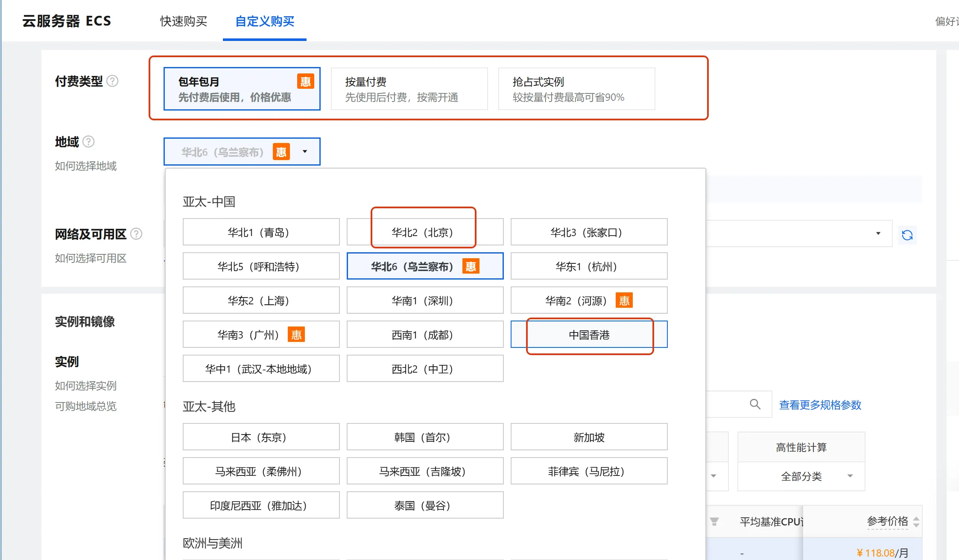This screenshot has width=959, height=560.
Task: Open 如何选择地域 help link
Action: (86, 166)
